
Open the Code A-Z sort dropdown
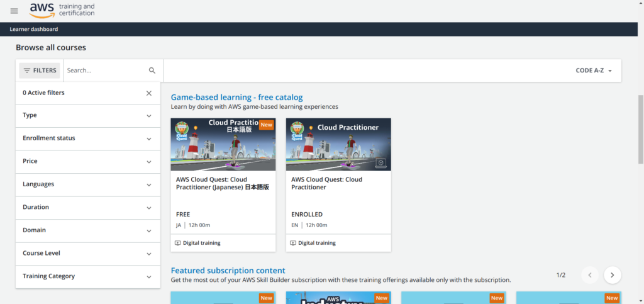pos(594,70)
